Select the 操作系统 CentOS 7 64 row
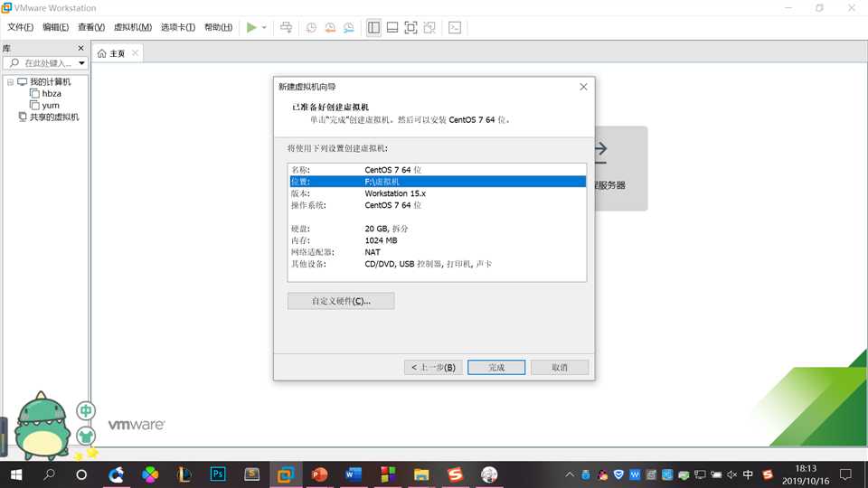The width and height of the screenshot is (868, 488). tap(437, 205)
